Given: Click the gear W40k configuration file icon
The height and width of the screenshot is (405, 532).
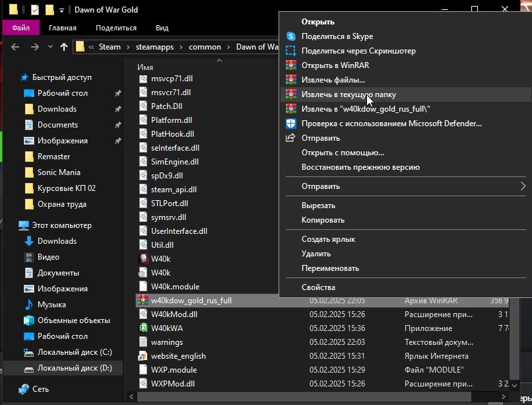Looking at the screenshot, I should (143, 273).
